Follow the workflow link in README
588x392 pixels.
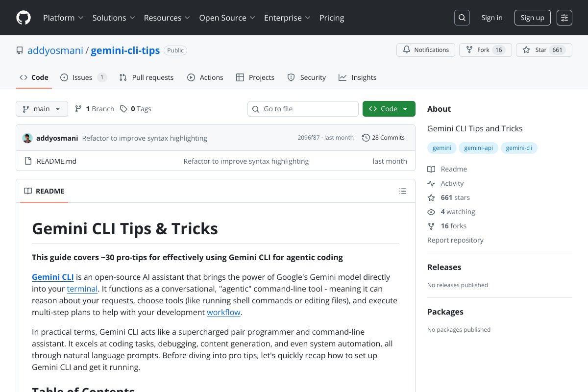pos(223,312)
